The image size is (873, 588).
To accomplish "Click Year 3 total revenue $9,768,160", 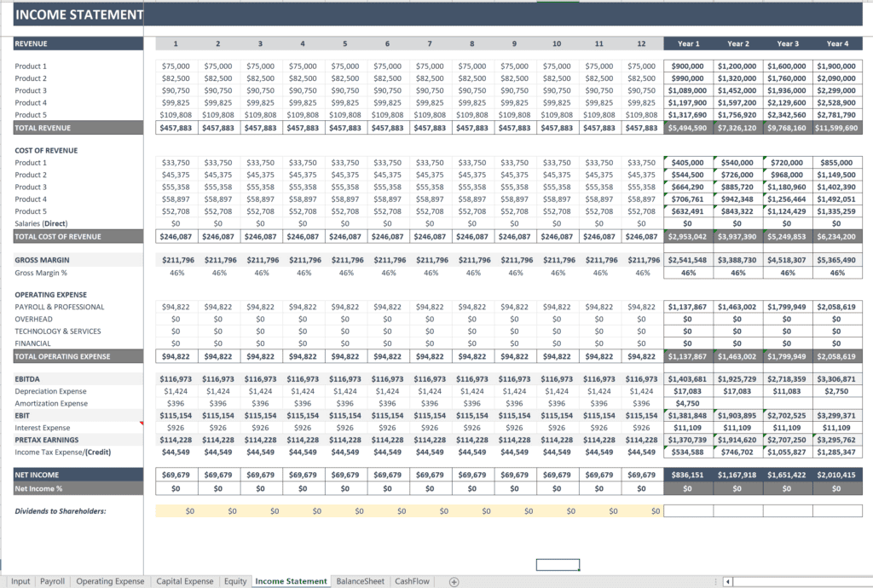I will (788, 128).
